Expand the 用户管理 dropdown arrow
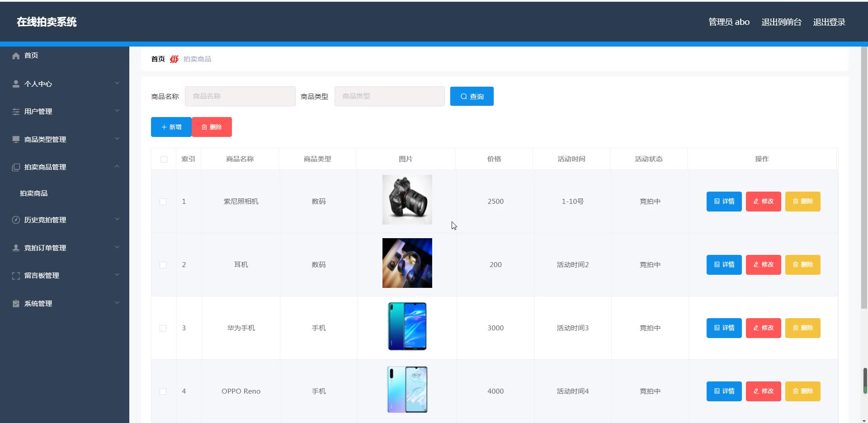Screen dimensions: 868x423 pos(117,110)
